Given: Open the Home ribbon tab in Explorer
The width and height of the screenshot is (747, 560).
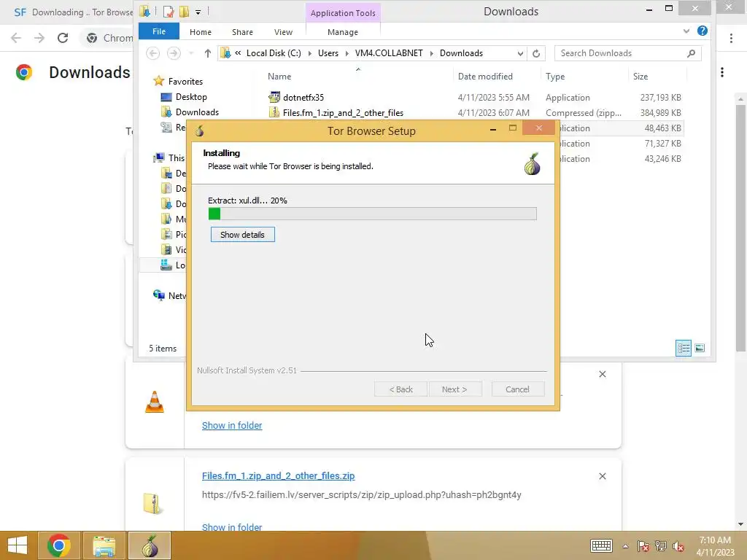Looking at the screenshot, I should point(200,32).
